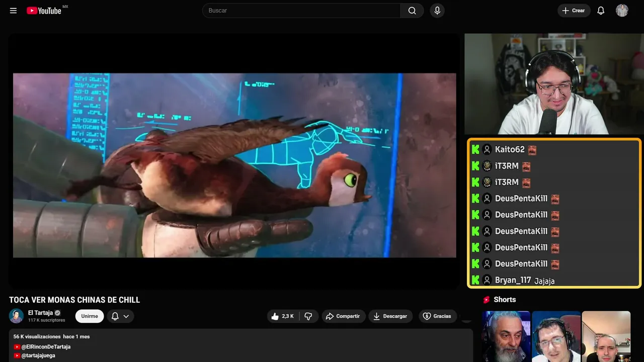Share the video with Compartir
Image resolution: width=644 pixels, height=362 pixels.
(x=344, y=316)
